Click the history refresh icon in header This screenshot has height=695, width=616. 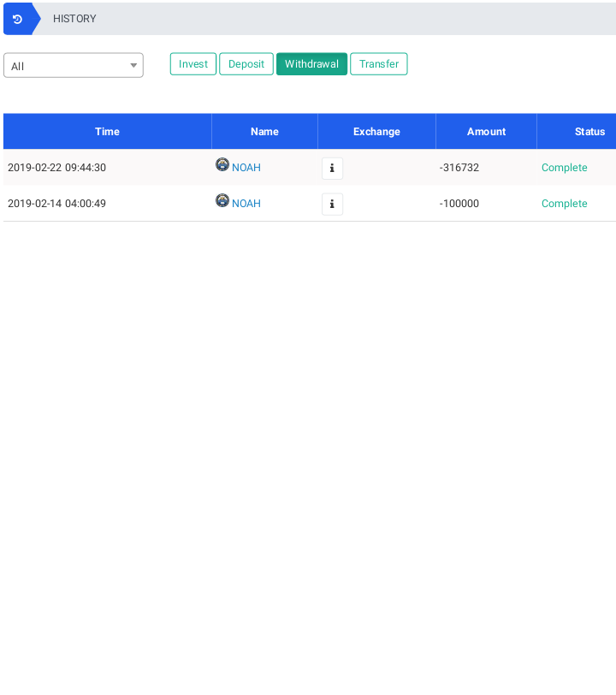(x=17, y=19)
